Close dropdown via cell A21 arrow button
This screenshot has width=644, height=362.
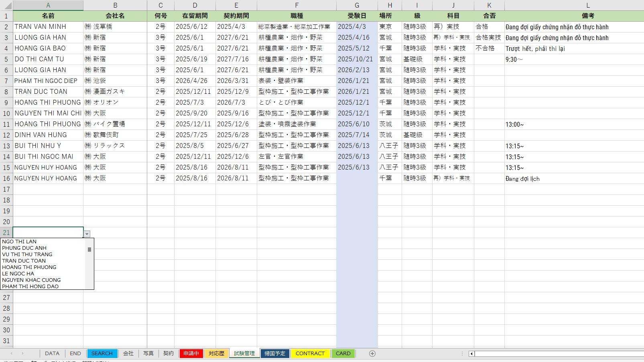point(87,234)
